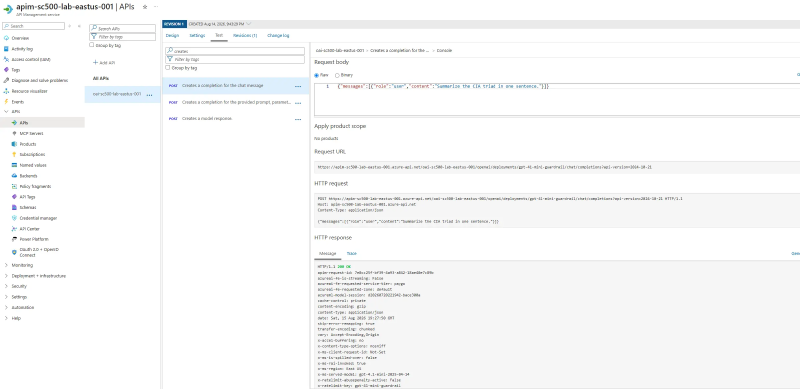The height and width of the screenshot is (389, 800).
Task: Expand the Monitoring section
Action: pyautogui.click(x=6, y=265)
